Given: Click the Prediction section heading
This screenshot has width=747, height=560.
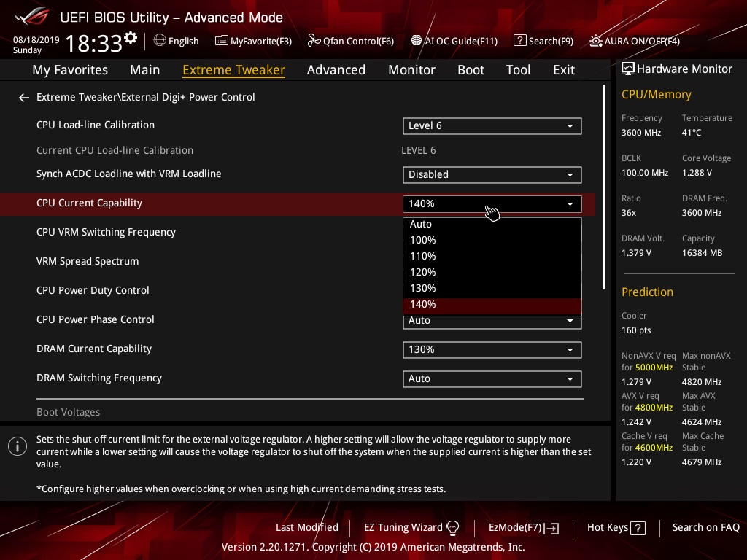Looking at the screenshot, I should (648, 292).
